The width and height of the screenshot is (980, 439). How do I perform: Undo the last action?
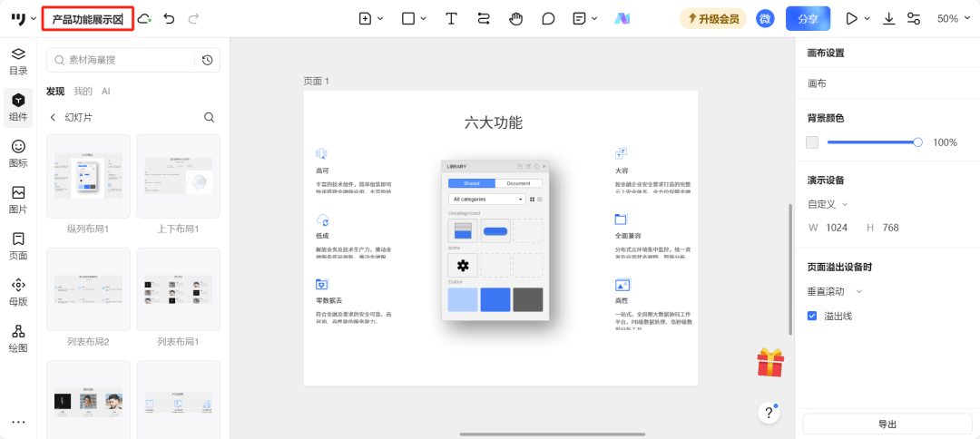tap(169, 19)
